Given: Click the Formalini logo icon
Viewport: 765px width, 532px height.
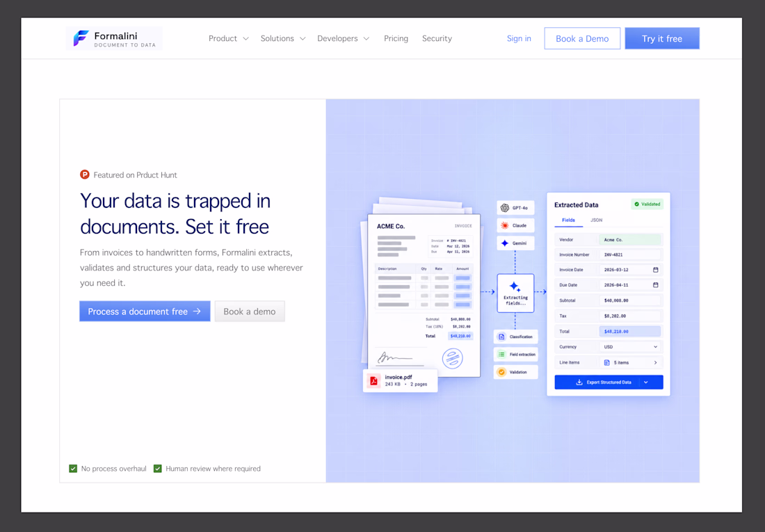Looking at the screenshot, I should [x=81, y=38].
